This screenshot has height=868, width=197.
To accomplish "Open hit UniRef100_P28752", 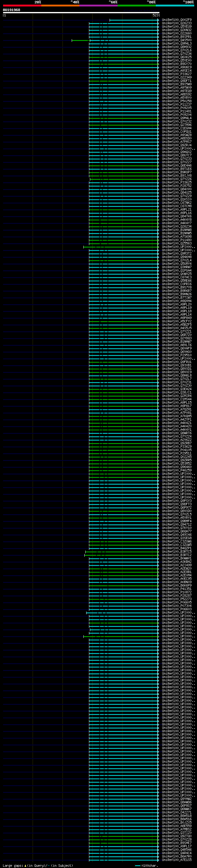I will pos(177,186).
